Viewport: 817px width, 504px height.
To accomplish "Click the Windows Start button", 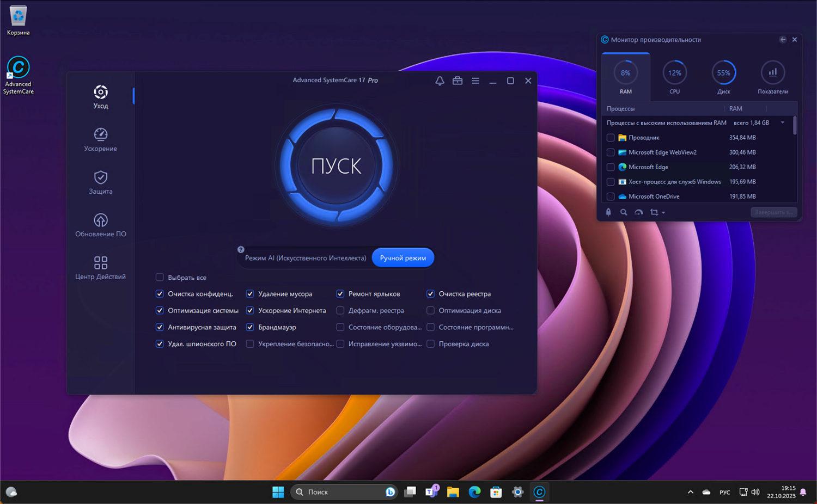I will (278, 492).
